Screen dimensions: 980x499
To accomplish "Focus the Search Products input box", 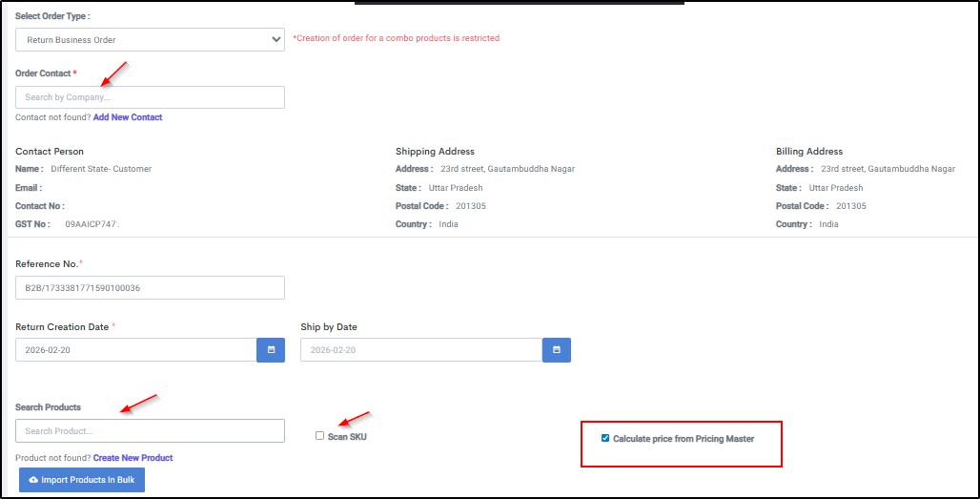I will (150, 431).
